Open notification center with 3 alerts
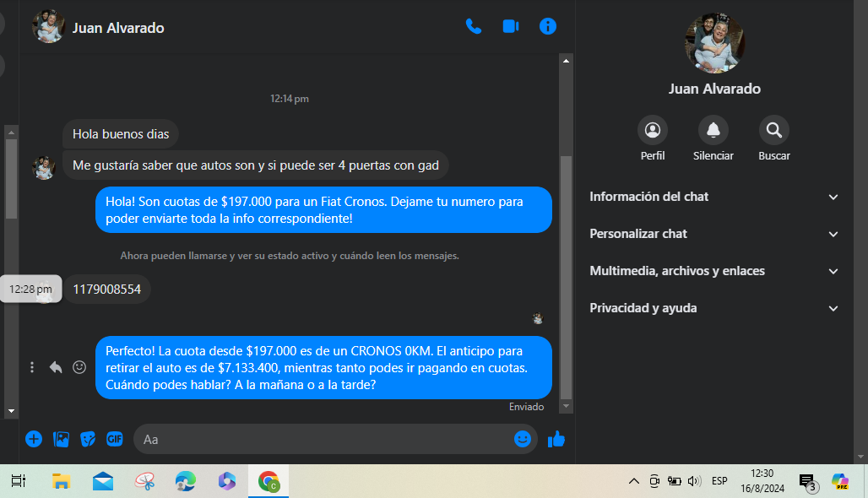 [x=808, y=483]
